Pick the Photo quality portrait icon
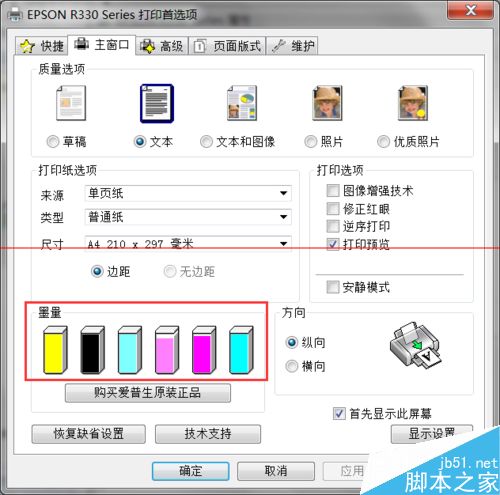Screen dimensions: 500x495 click(327, 103)
